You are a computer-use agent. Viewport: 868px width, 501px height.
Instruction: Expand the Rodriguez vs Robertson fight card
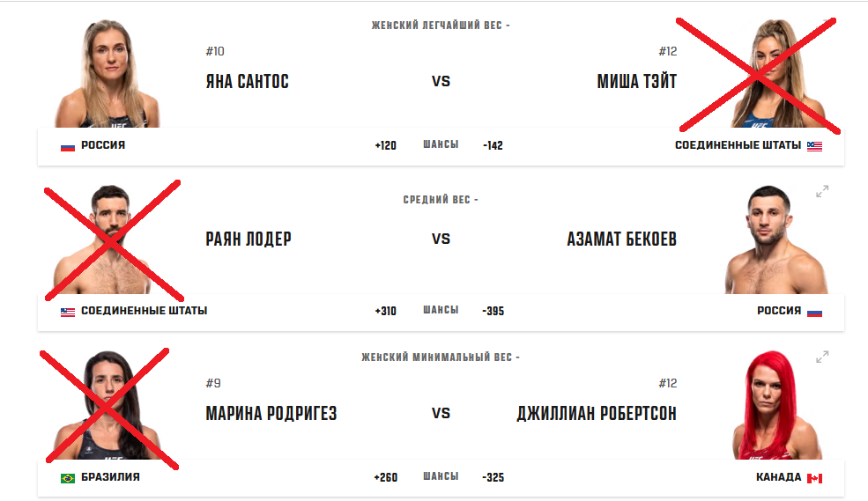[x=822, y=357]
